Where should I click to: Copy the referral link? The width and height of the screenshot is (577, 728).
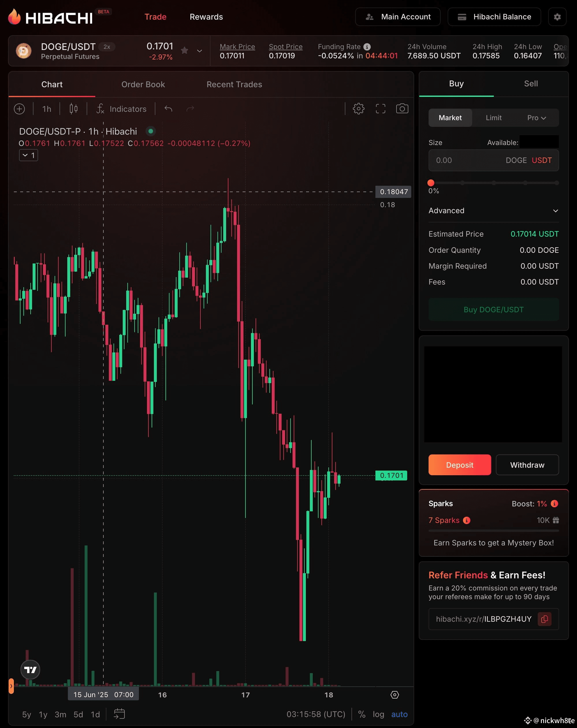point(545,619)
